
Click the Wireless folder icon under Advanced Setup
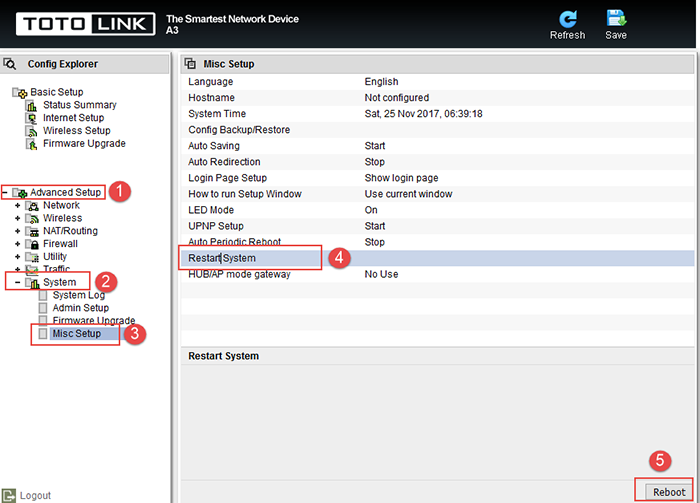32,219
